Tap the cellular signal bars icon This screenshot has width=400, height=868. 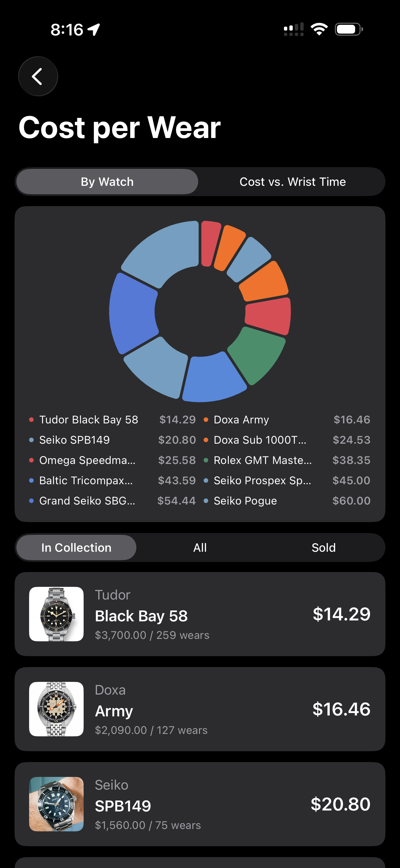pos(293,29)
